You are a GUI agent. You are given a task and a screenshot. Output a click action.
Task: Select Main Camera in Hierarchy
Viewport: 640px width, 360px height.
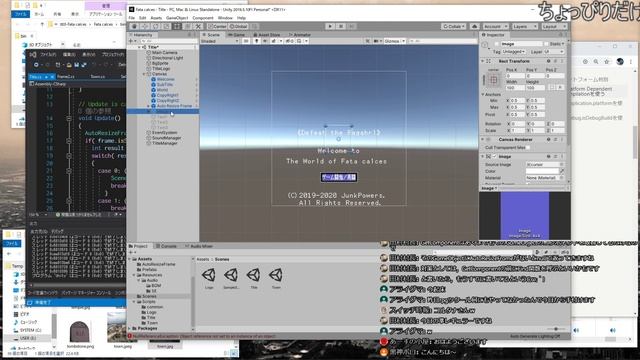click(x=164, y=53)
